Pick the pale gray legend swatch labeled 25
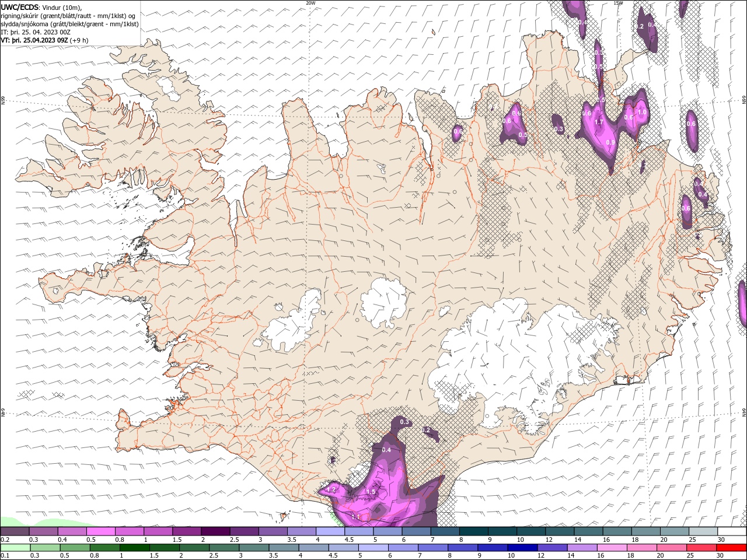This screenshot has width=747, height=560. 703,531
